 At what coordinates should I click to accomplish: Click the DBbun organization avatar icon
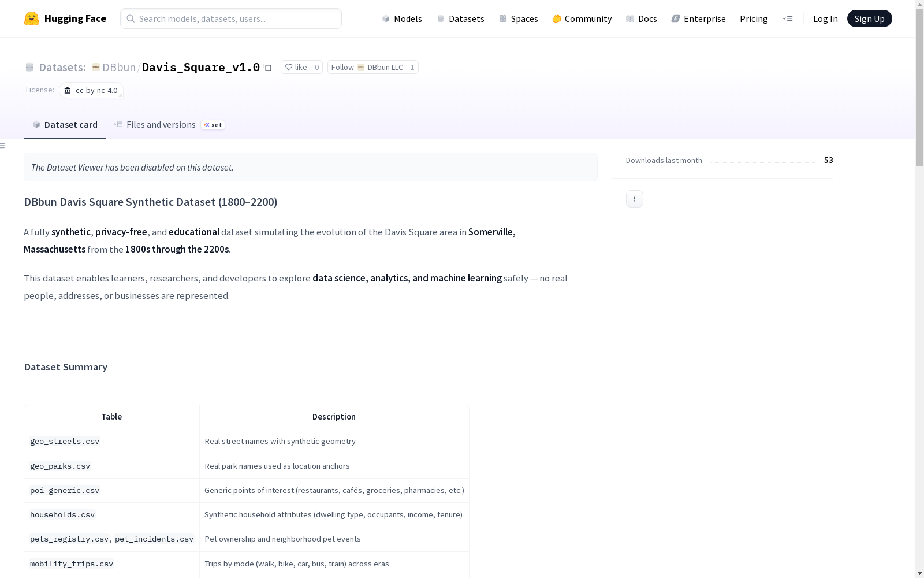pyautogui.click(x=96, y=67)
